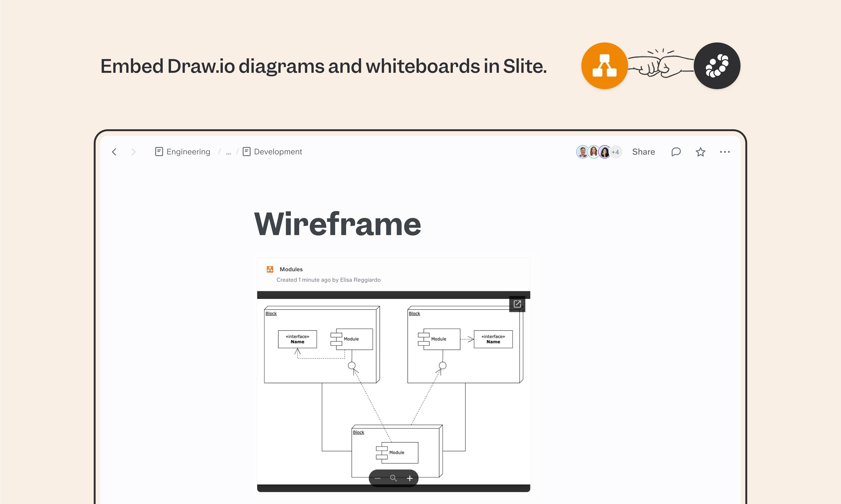Select the interface Name box in left block
Viewport: 841px width, 504px height.
pos(298,339)
